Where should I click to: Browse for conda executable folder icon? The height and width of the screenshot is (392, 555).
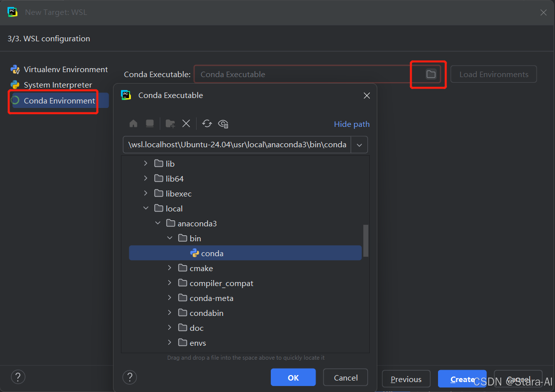point(431,74)
